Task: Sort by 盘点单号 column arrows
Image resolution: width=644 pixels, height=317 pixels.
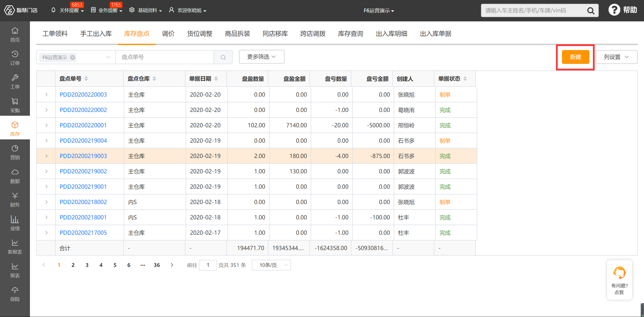Action: pyautogui.click(x=86, y=79)
